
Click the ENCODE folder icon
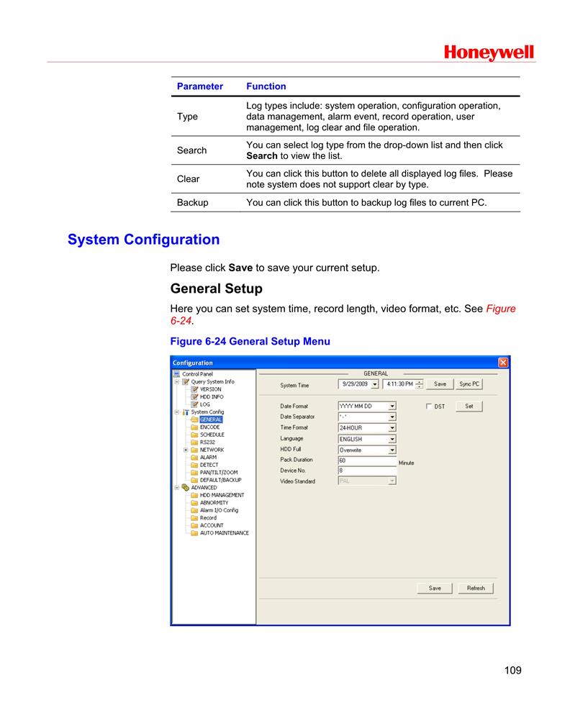pos(194,427)
